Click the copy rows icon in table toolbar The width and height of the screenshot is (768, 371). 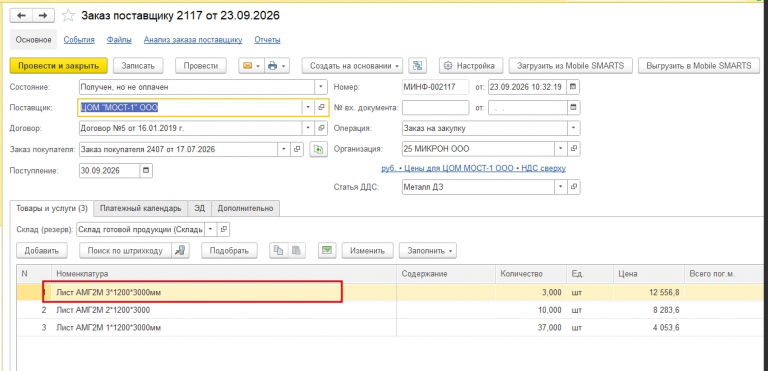click(x=278, y=250)
